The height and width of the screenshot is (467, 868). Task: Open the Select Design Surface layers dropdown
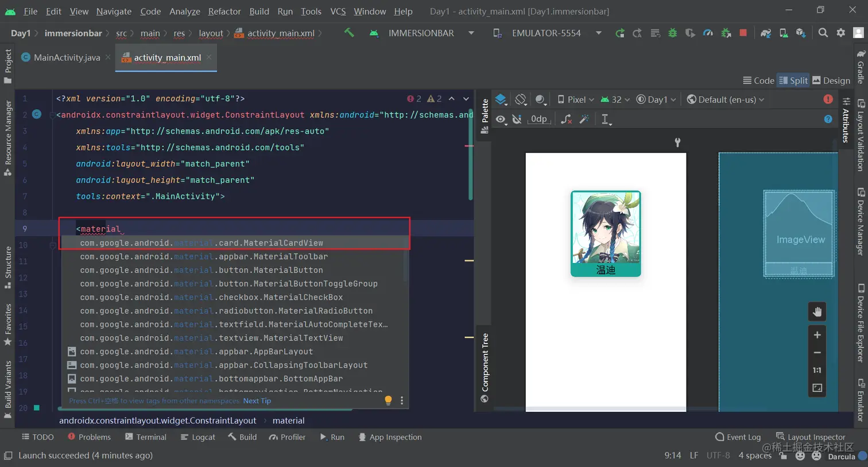coord(501,99)
